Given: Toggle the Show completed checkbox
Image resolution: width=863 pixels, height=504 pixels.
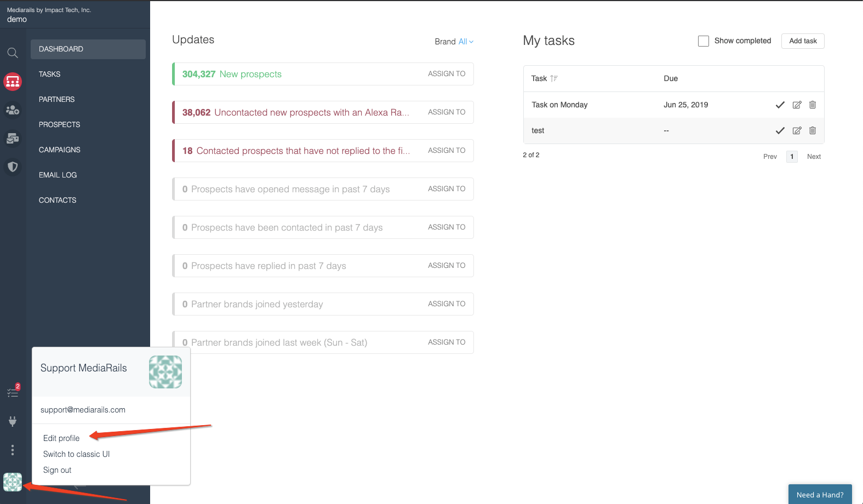Looking at the screenshot, I should click(x=704, y=41).
